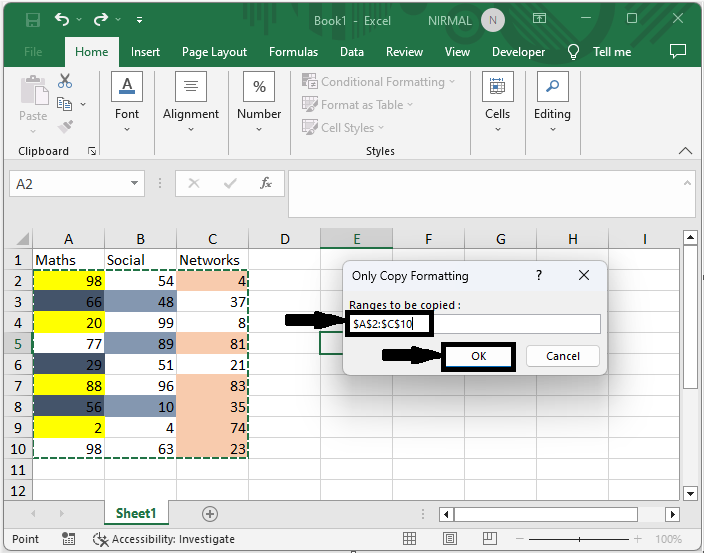Open Customize Quick Access Toolbar menu
The height and width of the screenshot is (553, 704).
point(140,20)
